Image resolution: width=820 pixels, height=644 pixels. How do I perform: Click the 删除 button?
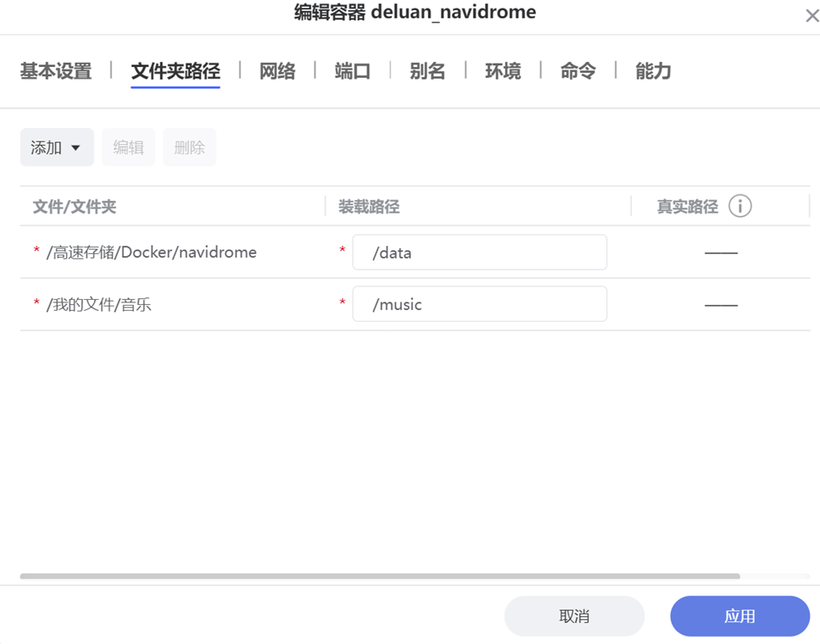(x=189, y=147)
